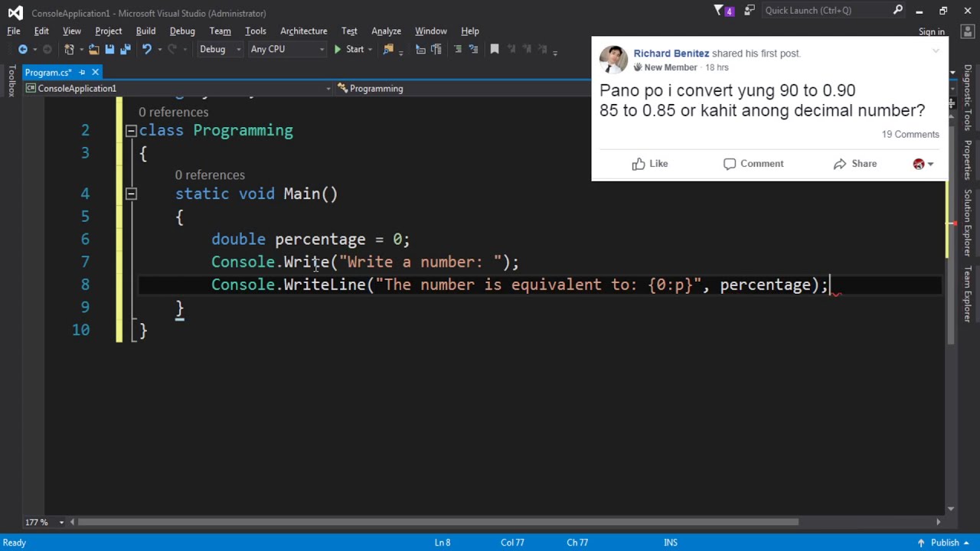Open the Team Explorer side tab
This screenshot has height=551, width=980.
point(968,294)
